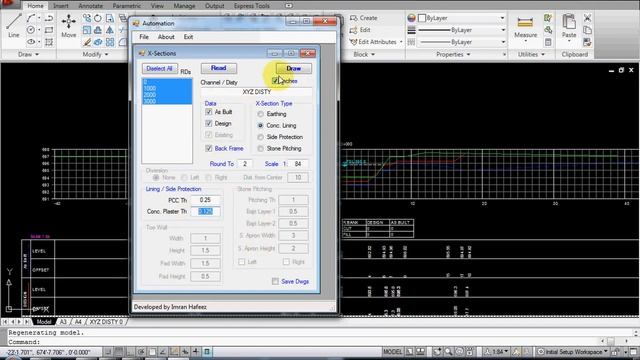Select the Scale tool in Modify panel
Screen dimensions: 640x360
point(87,30)
